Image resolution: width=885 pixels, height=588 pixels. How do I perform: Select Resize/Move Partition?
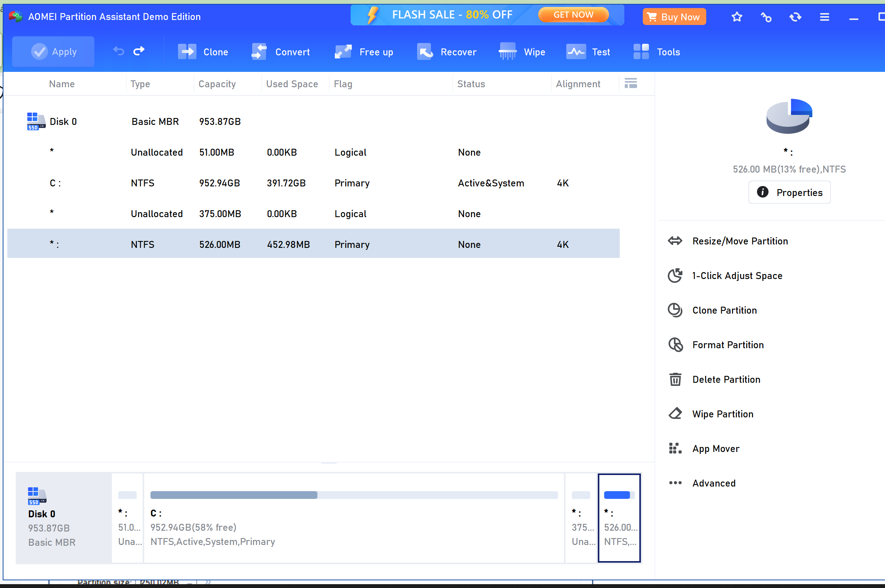(x=728, y=241)
